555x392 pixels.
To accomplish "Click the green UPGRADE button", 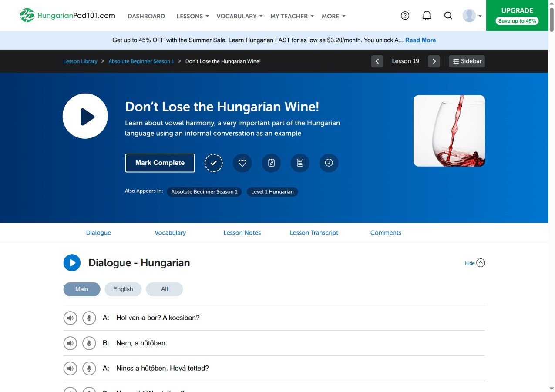I will [517, 16].
